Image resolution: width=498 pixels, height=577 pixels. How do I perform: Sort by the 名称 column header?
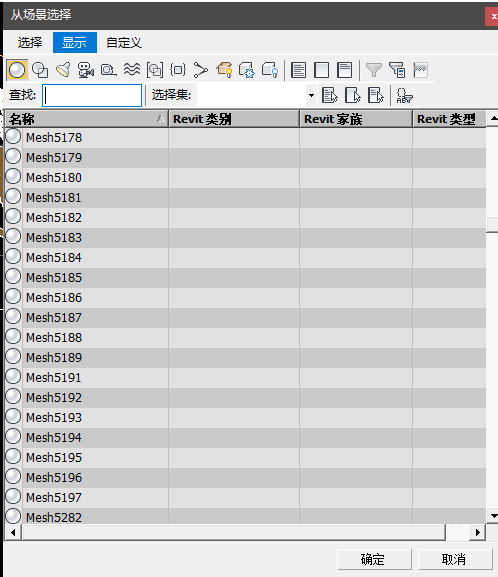click(x=87, y=119)
